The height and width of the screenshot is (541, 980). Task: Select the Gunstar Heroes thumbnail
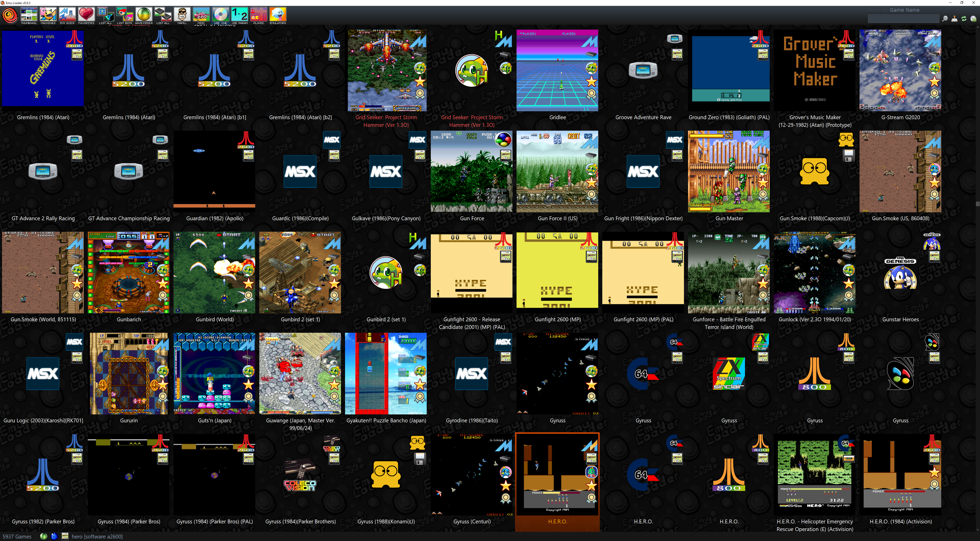click(x=900, y=272)
